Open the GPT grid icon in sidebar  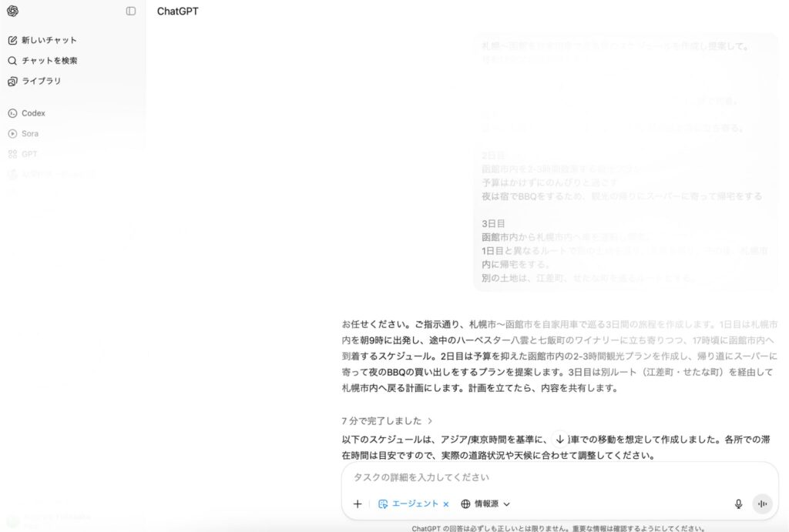click(x=12, y=154)
